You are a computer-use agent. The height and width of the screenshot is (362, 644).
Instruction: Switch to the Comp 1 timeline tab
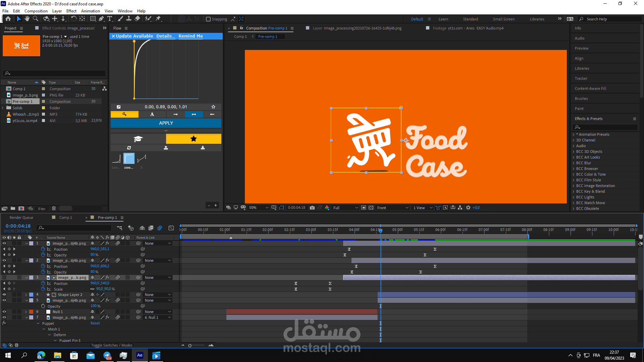pos(65,218)
